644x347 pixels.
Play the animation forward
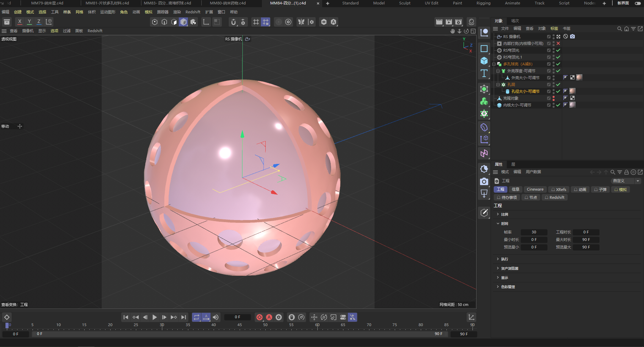(154, 317)
